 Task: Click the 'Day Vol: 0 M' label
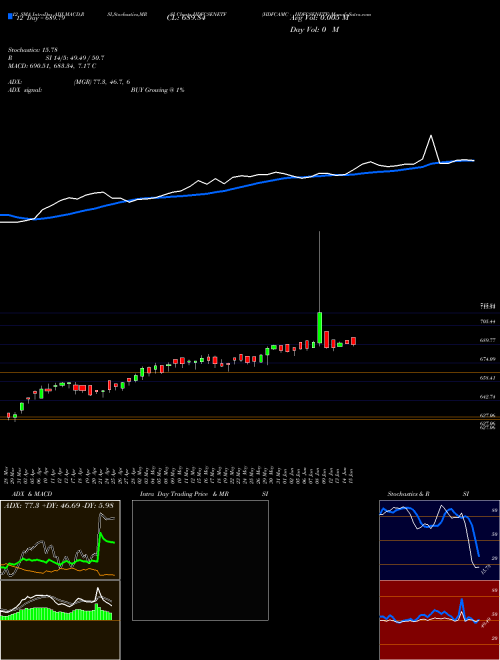[x=314, y=30]
